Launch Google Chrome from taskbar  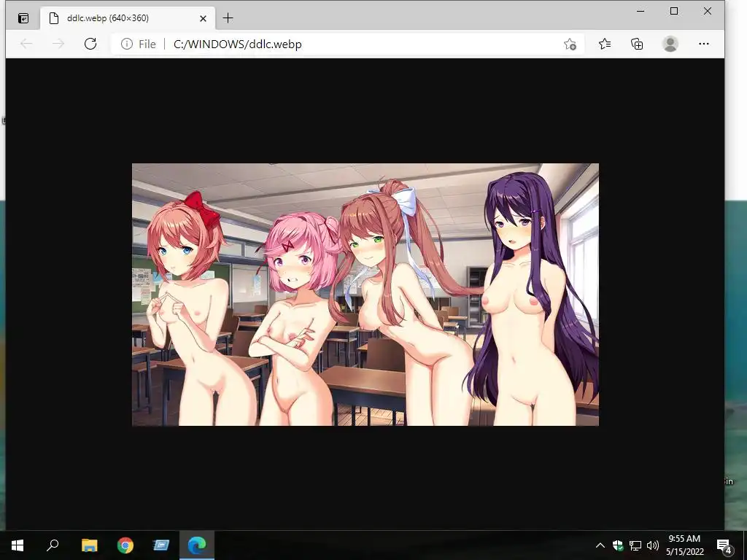point(125,545)
